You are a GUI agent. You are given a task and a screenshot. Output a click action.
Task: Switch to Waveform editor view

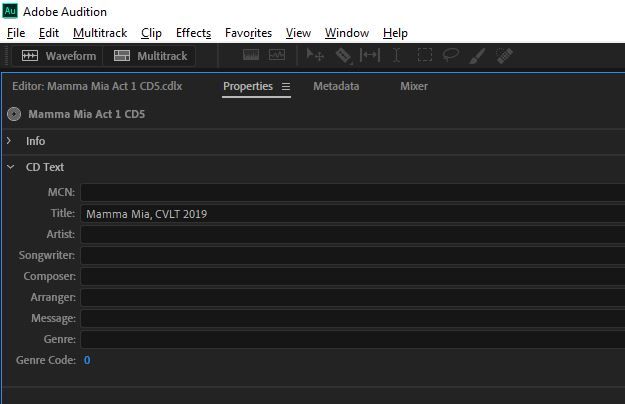[58, 56]
